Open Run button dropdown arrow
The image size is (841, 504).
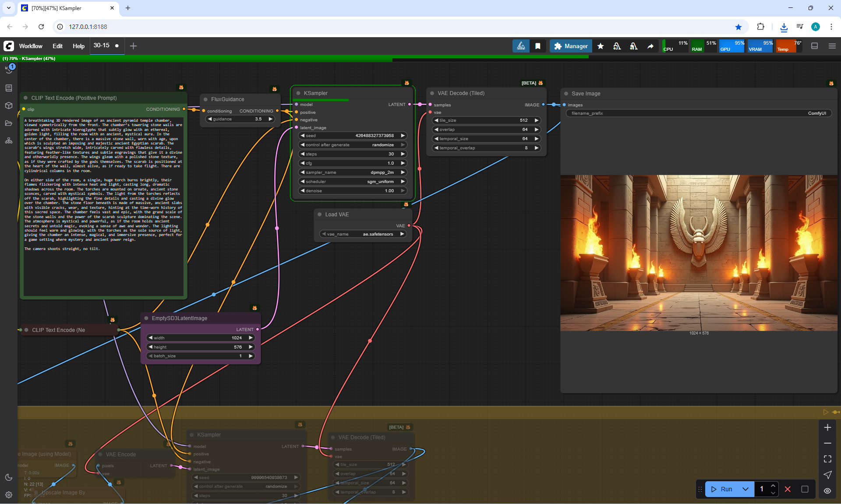[746, 489]
